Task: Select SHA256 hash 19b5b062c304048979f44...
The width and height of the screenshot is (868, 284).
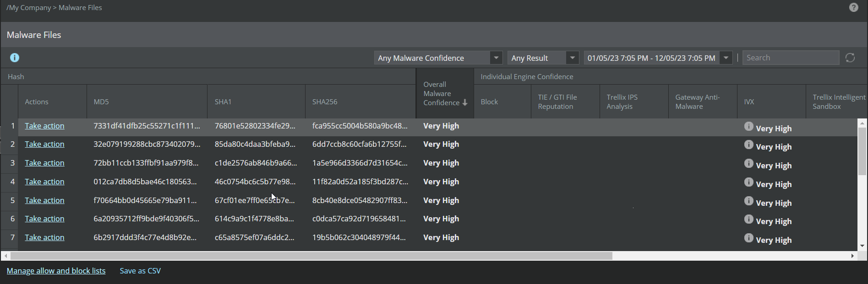Action: (x=359, y=237)
